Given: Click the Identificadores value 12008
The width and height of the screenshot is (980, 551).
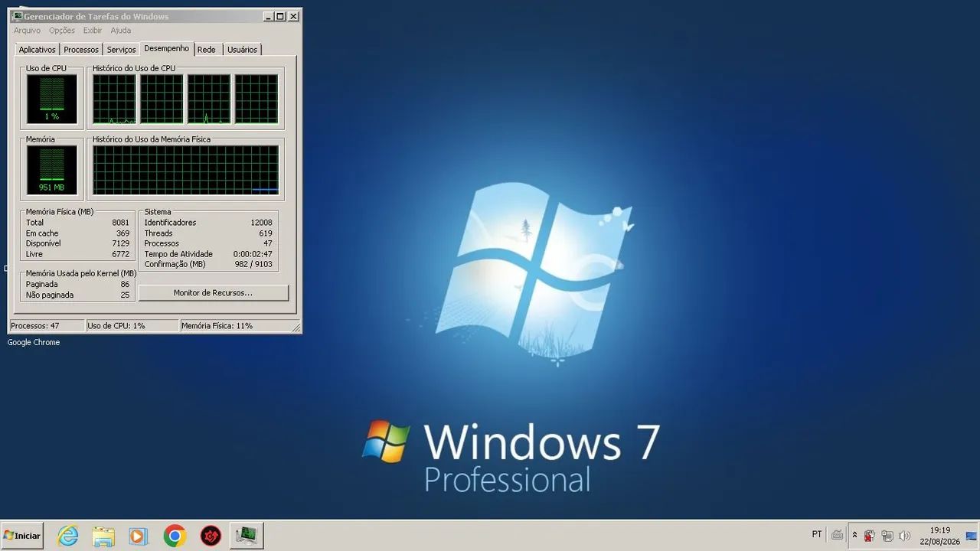Looking at the screenshot, I should (261, 223).
